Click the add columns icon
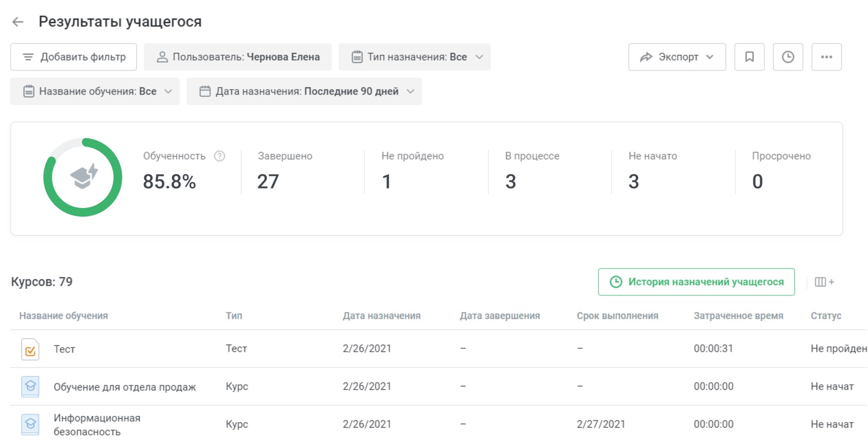This screenshot has width=868, height=442. tap(824, 282)
